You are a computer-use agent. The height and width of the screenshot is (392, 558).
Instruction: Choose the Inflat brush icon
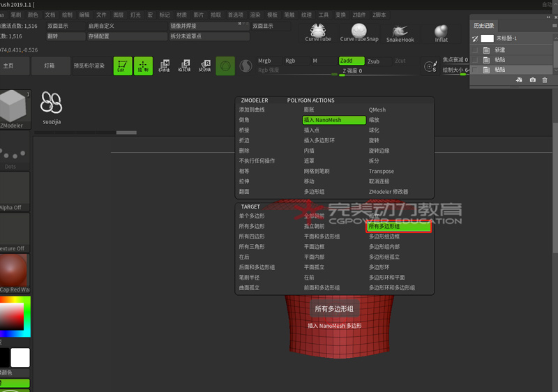[x=441, y=32]
